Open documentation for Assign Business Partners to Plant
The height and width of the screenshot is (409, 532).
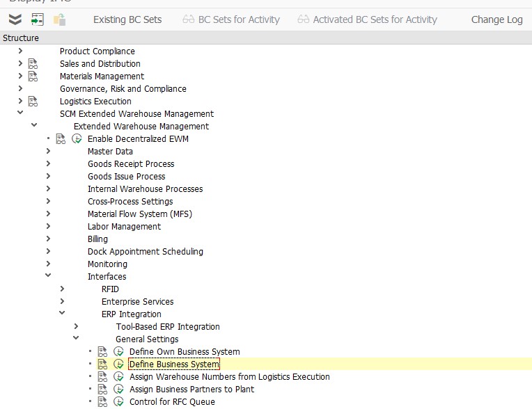[102, 390]
